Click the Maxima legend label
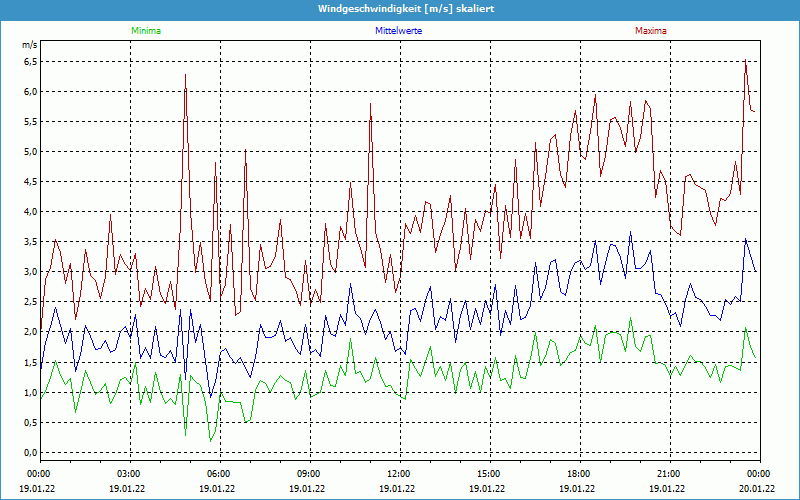 click(x=651, y=31)
